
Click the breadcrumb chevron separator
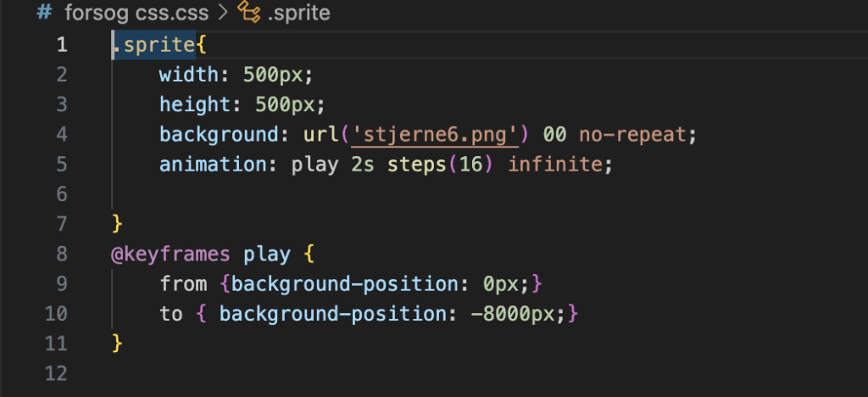220,14
